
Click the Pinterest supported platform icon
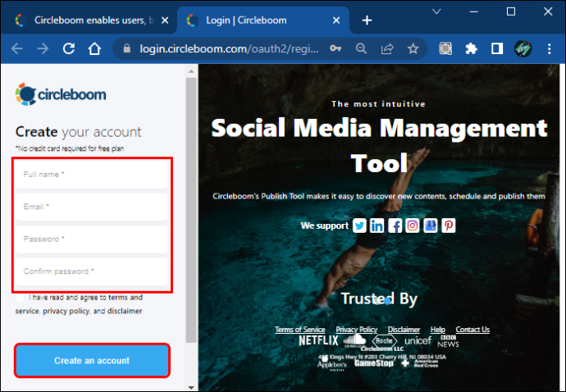449,226
